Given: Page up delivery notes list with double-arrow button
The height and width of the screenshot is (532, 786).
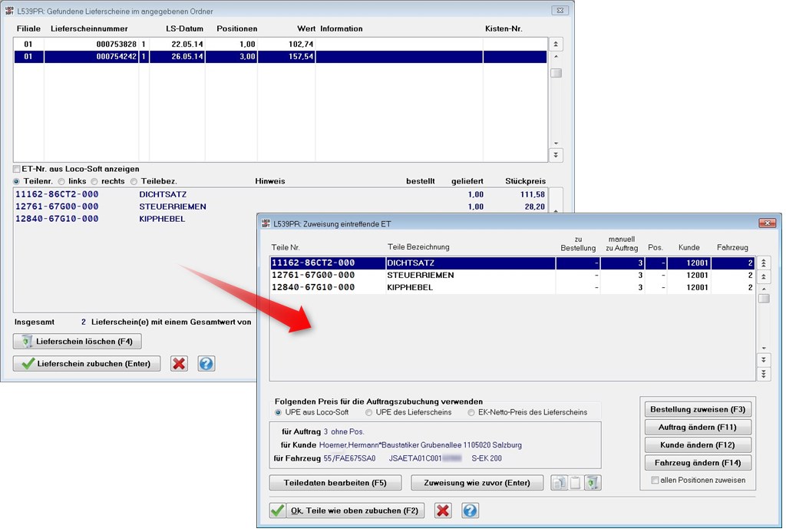Looking at the screenshot, I should pyautogui.click(x=556, y=44).
